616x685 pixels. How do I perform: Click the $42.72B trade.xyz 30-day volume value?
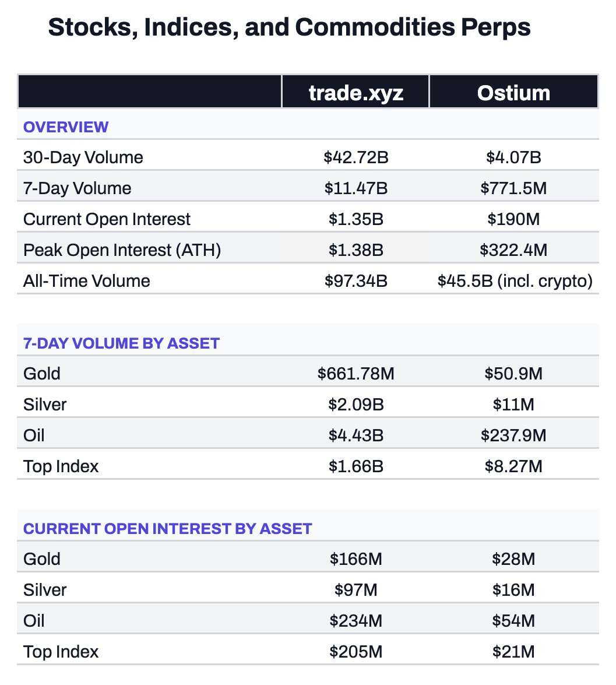(x=355, y=157)
